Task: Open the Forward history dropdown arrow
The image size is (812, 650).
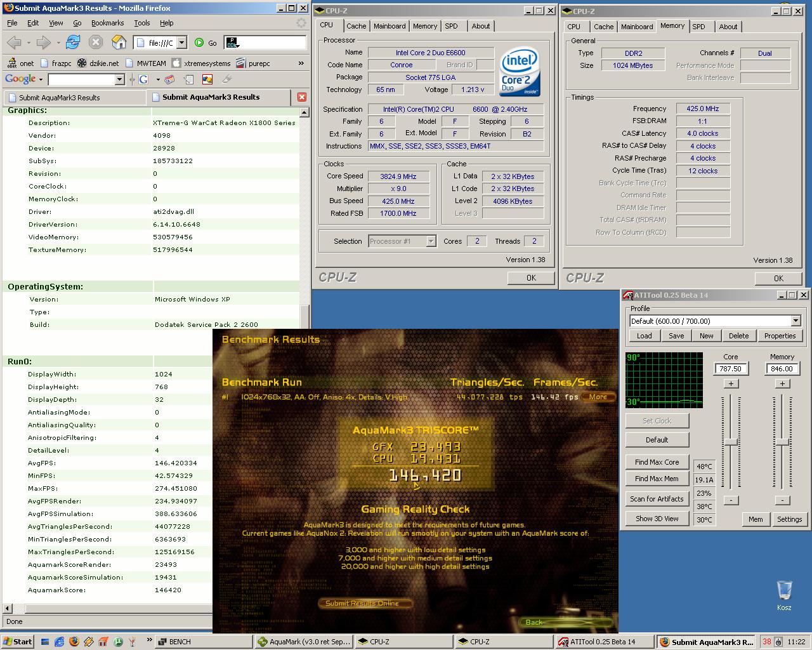Action: [x=58, y=43]
